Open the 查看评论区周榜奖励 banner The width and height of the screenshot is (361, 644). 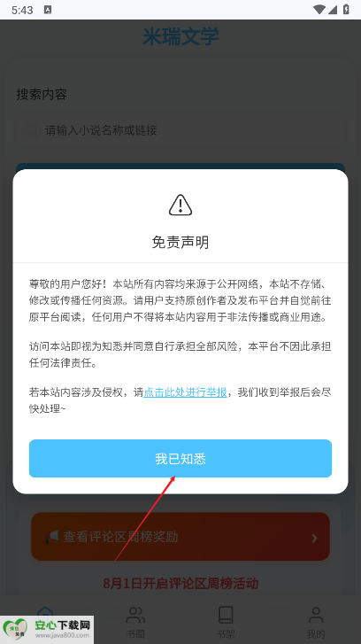pos(180,537)
